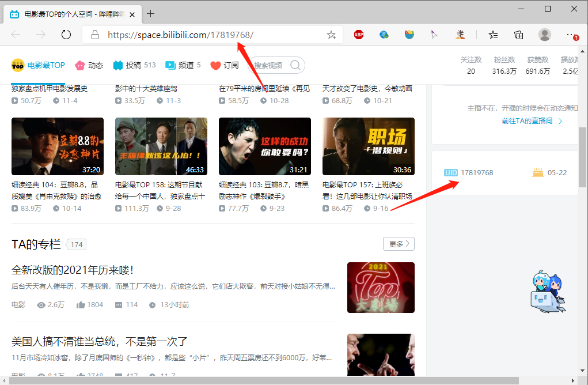Open the browser Favorites list icon
The height and width of the screenshot is (385, 588).
pyautogui.click(x=493, y=35)
